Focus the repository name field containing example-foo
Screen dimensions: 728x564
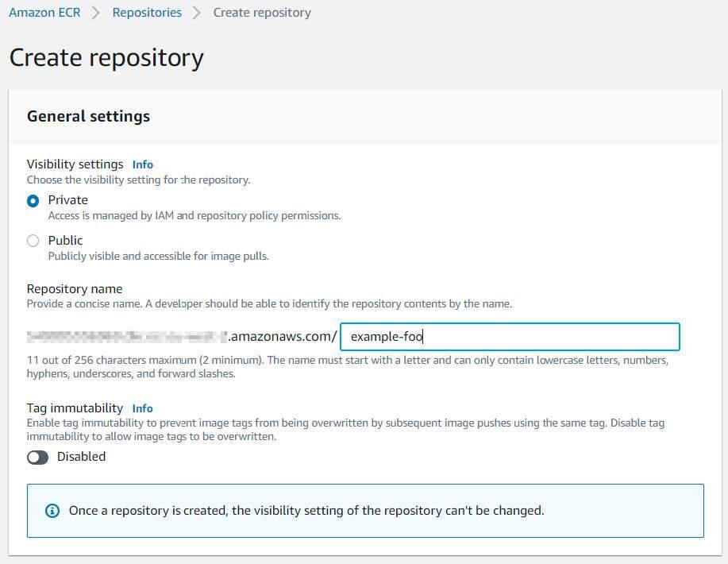pos(510,337)
